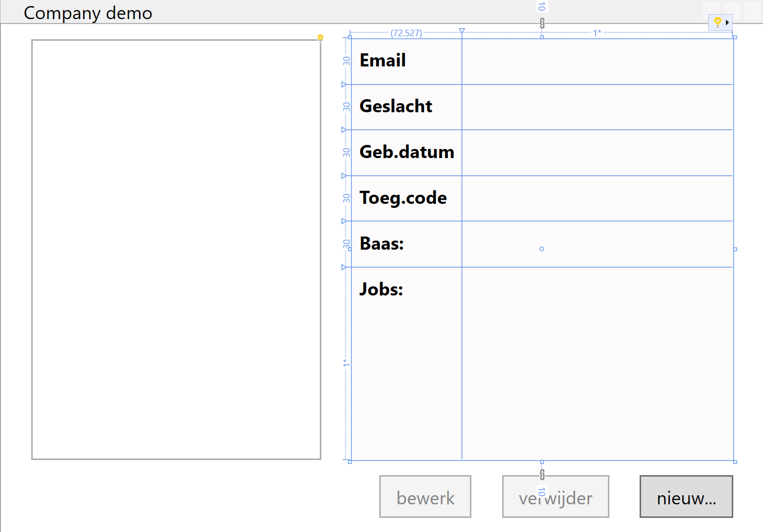Click the (72.527) column width label

406,33
